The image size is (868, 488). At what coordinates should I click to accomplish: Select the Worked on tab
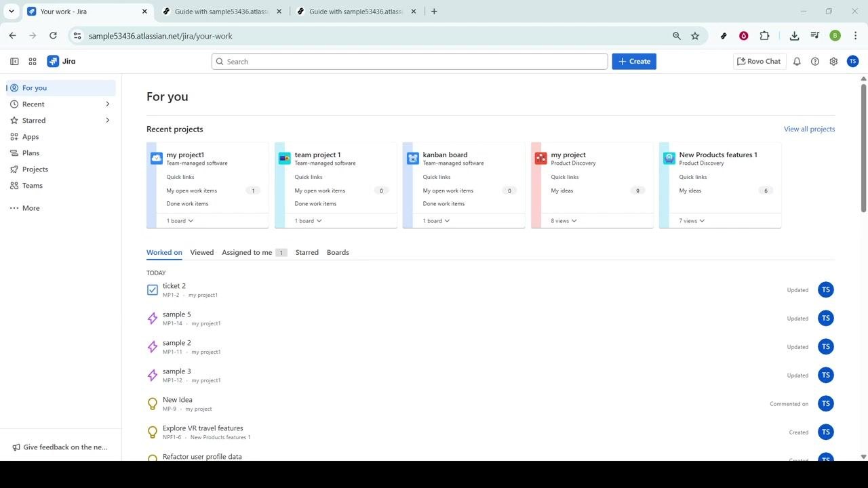(x=164, y=252)
